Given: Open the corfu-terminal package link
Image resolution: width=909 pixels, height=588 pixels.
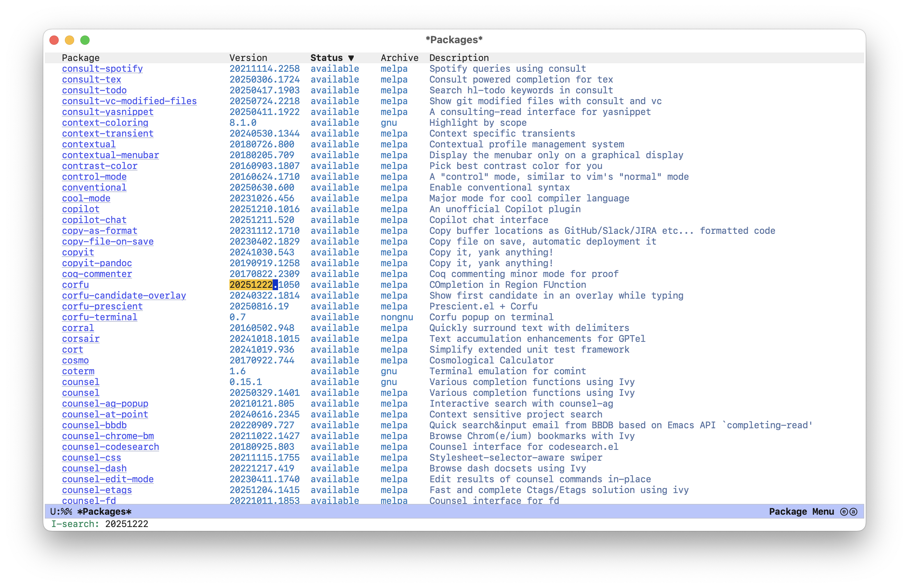Looking at the screenshot, I should pos(100,317).
